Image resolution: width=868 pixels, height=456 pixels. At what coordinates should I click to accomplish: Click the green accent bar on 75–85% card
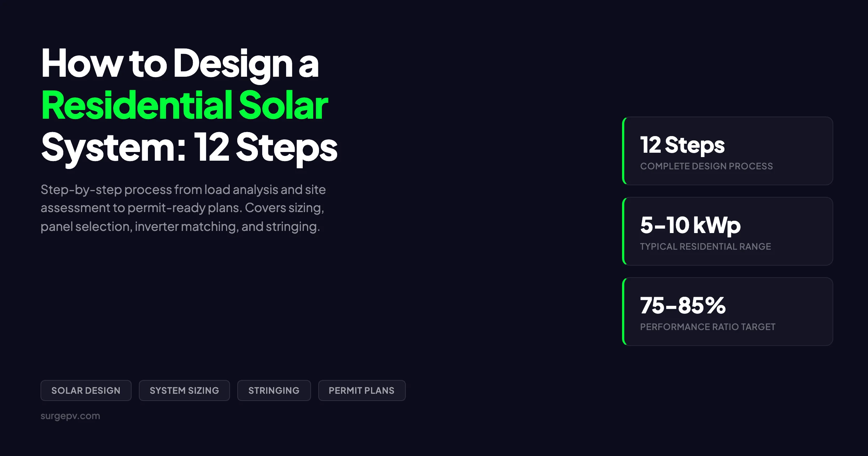point(624,312)
